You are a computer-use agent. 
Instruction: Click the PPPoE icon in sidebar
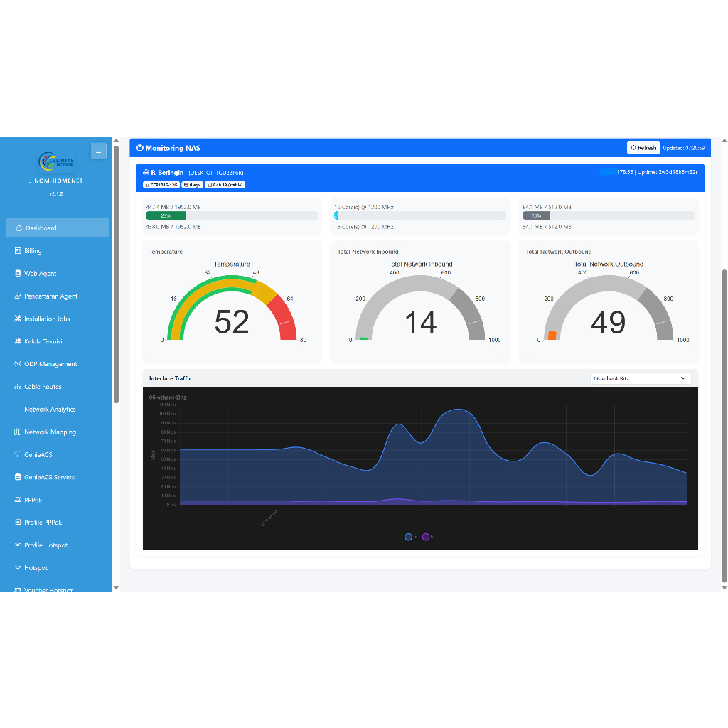coord(18,500)
